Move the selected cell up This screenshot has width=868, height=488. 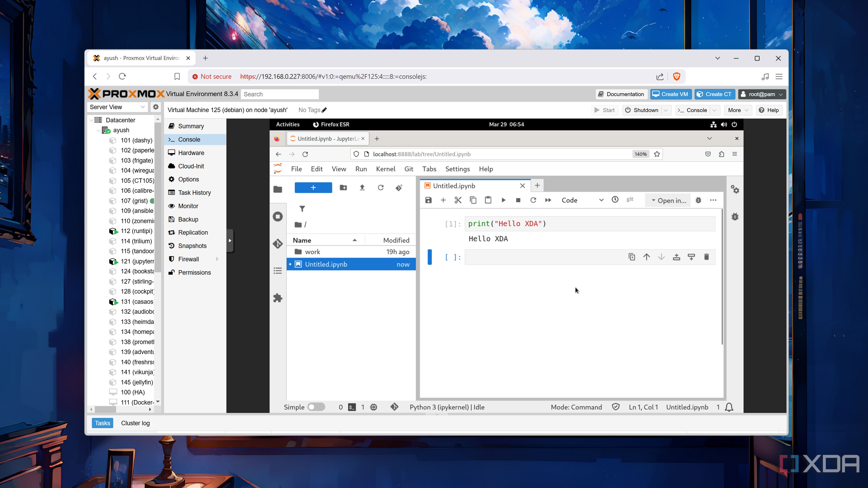click(x=647, y=257)
